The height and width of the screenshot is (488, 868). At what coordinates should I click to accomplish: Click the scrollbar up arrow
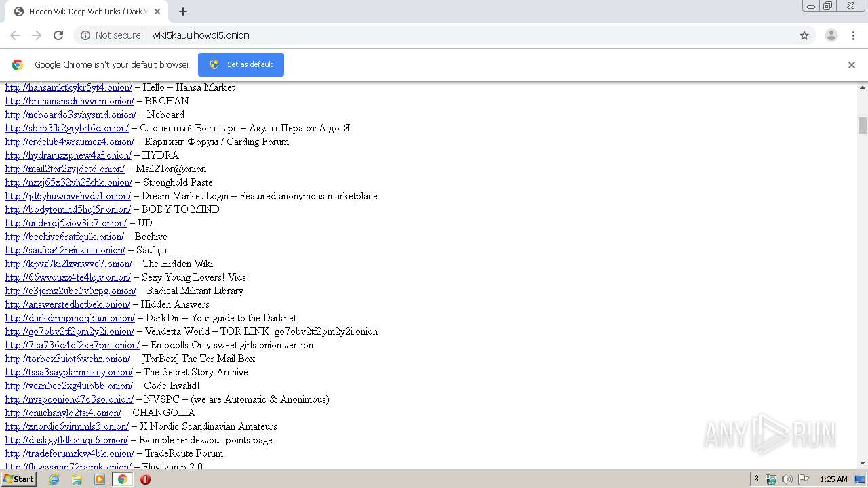click(863, 87)
